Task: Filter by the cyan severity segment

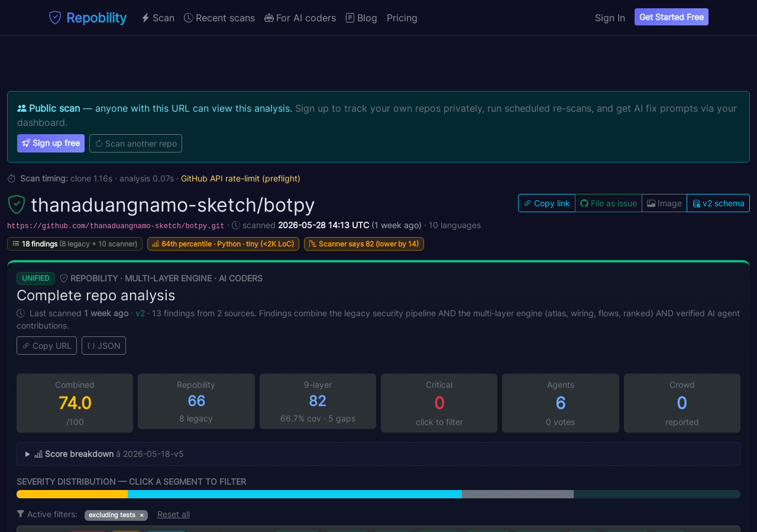Action: point(295,494)
